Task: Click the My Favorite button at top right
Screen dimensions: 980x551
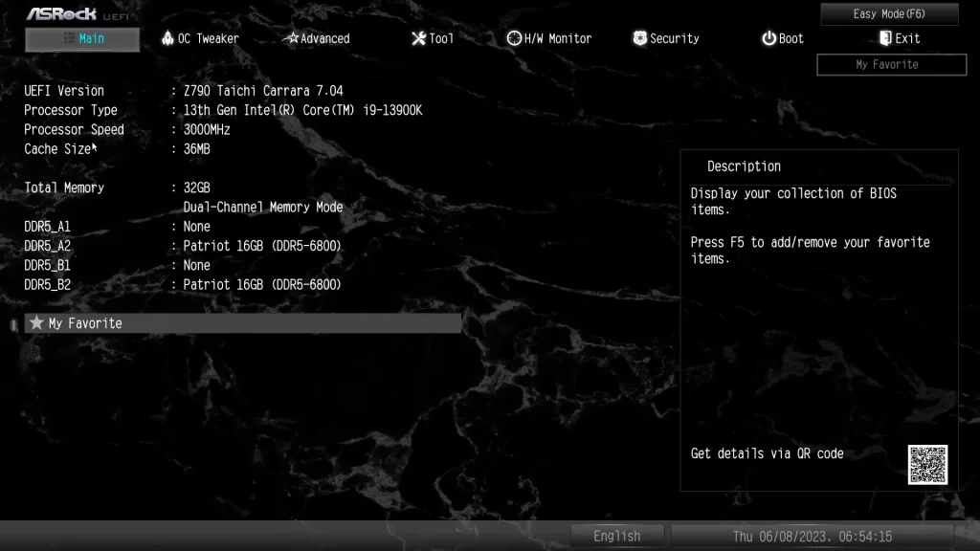Action: [x=891, y=65]
